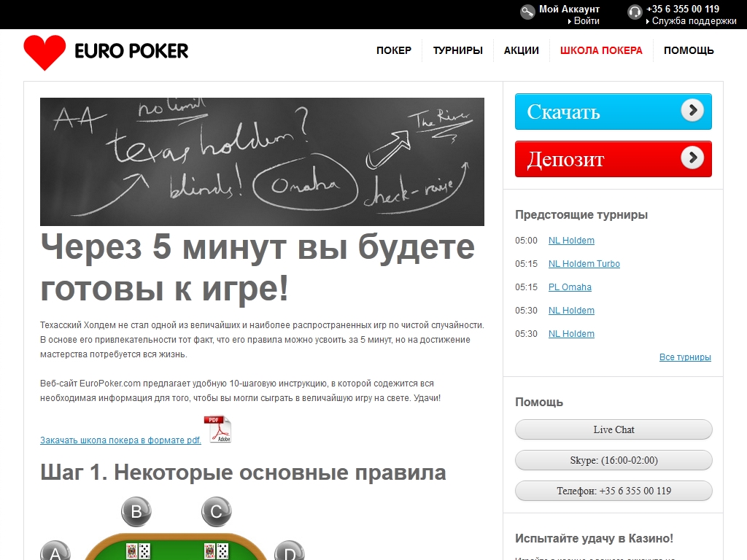View the Все турниры link

click(685, 357)
